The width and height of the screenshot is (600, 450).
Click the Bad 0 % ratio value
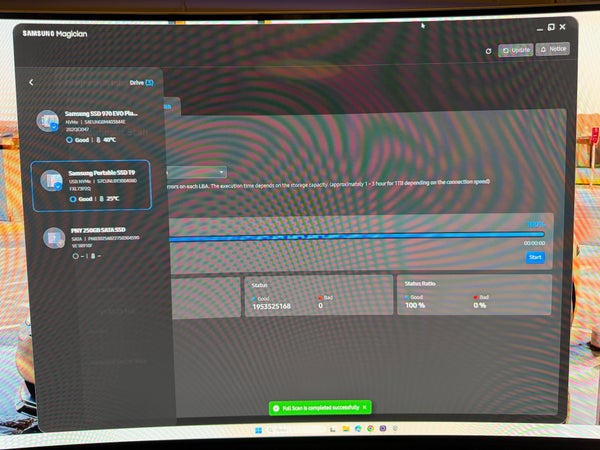coord(479,305)
